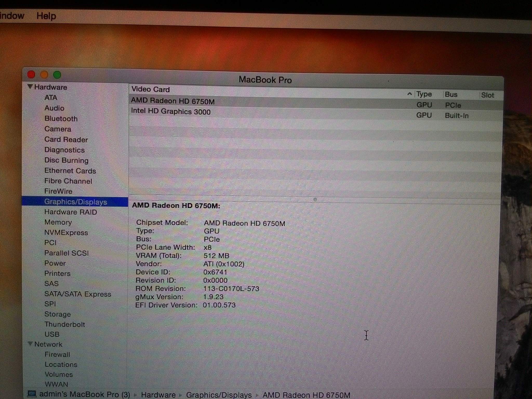Click the orange minimize window button
The width and height of the screenshot is (532, 399).
click(x=44, y=75)
